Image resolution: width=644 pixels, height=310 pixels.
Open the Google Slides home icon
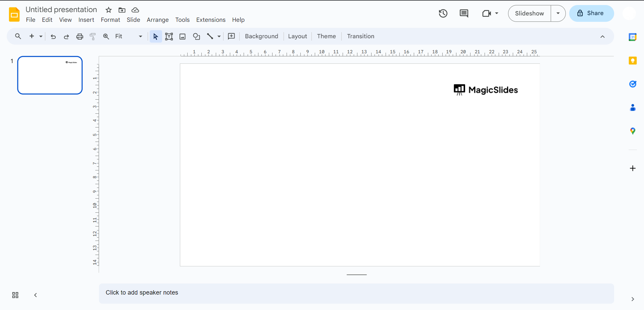click(x=14, y=14)
